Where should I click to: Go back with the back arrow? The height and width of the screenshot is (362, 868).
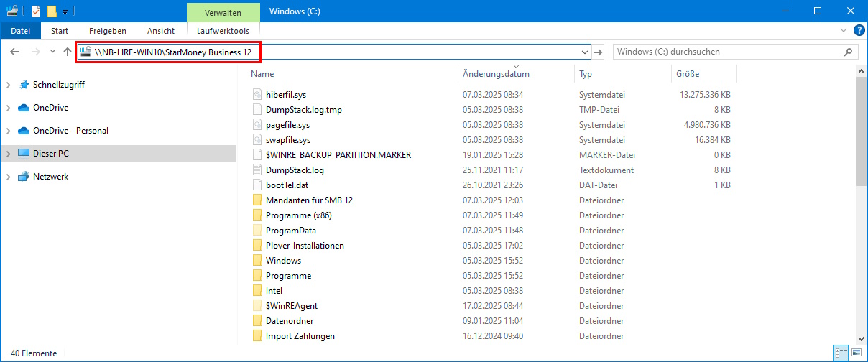tap(14, 52)
